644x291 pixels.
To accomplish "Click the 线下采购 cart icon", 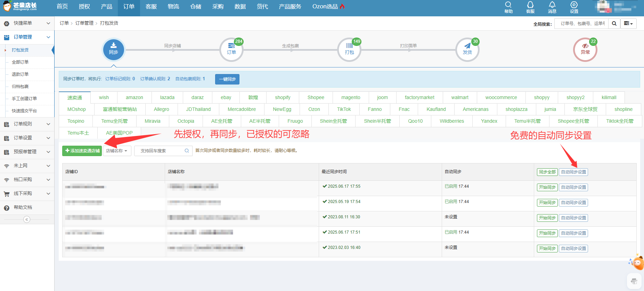I will [x=7, y=194].
